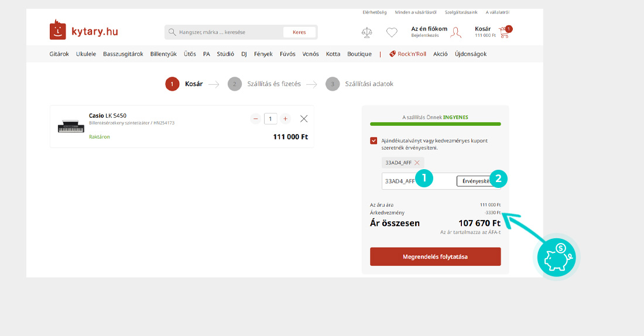Click the Szolgáltatásaink top link

click(x=461, y=12)
